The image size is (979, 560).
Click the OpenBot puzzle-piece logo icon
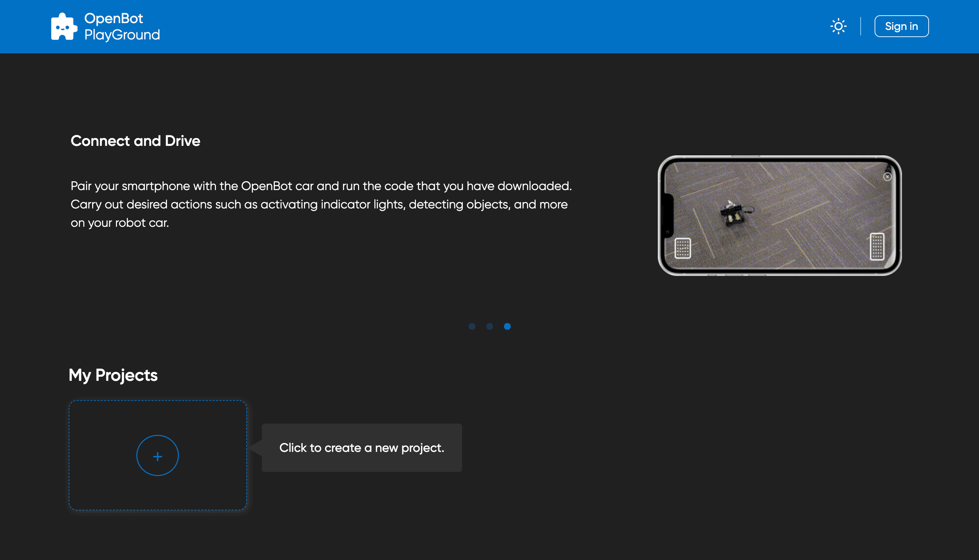(64, 27)
